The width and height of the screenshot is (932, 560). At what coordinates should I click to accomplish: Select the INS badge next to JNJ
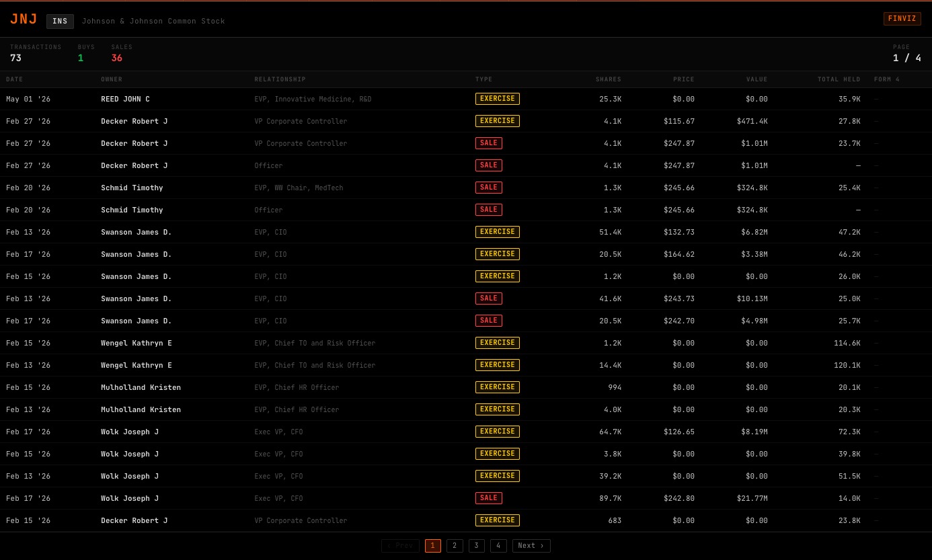(60, 22)
